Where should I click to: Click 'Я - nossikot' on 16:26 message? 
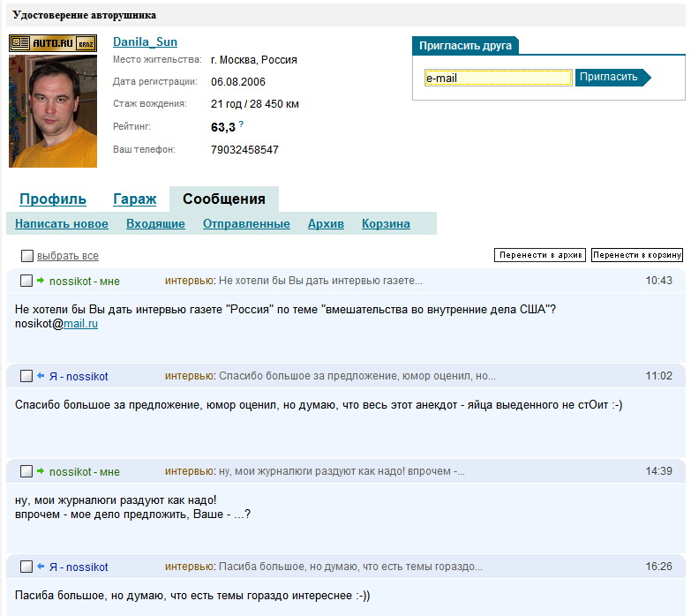click(x=79, y=567)
